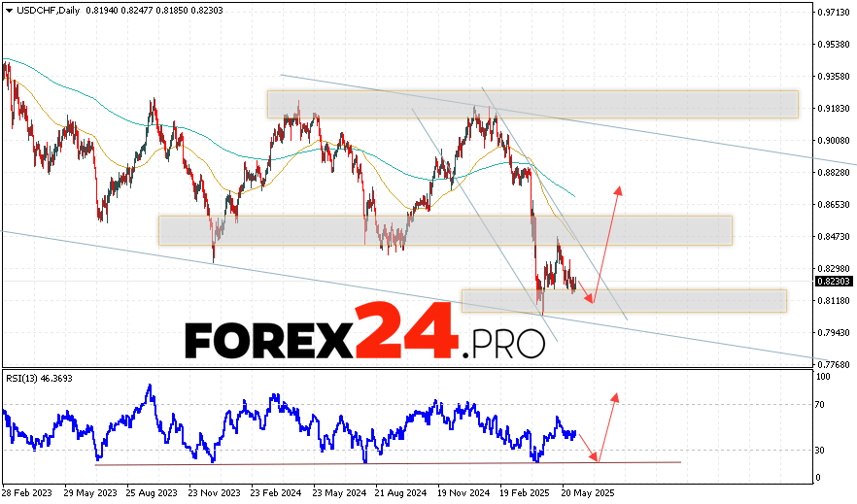This screenshot has width=857, height=504.
Task: Click the red upward arrow head on price chart
Action: (x=618, y=189)
